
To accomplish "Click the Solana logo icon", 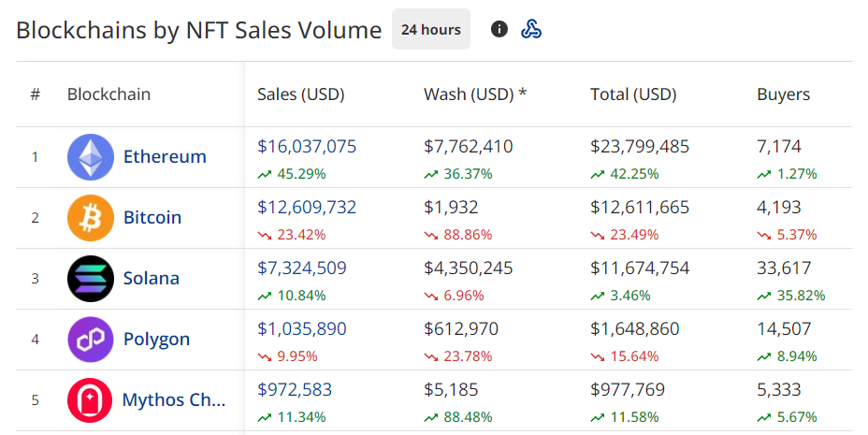I will (x=91, y=279).
